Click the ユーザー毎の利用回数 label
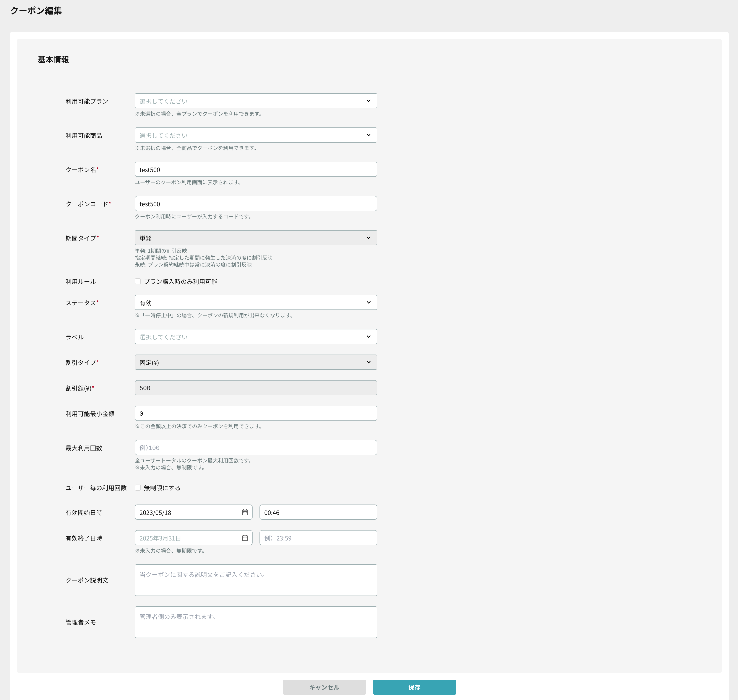This screenshot has height=700, width=738. point(96,488)
